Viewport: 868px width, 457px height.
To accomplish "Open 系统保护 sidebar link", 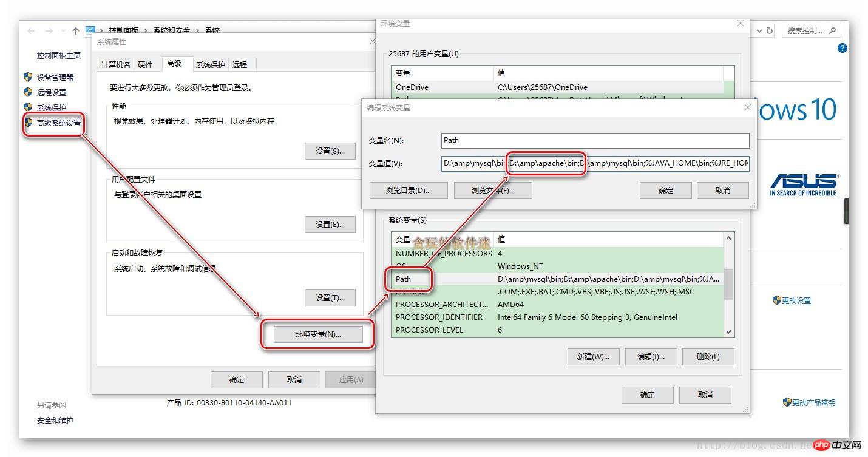I will [52, 107].
